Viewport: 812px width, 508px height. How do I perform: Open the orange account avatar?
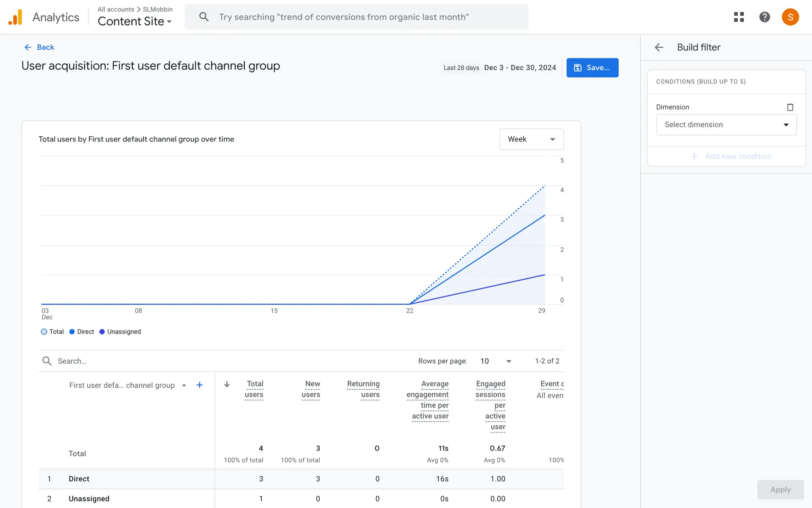tap(790, 17)
